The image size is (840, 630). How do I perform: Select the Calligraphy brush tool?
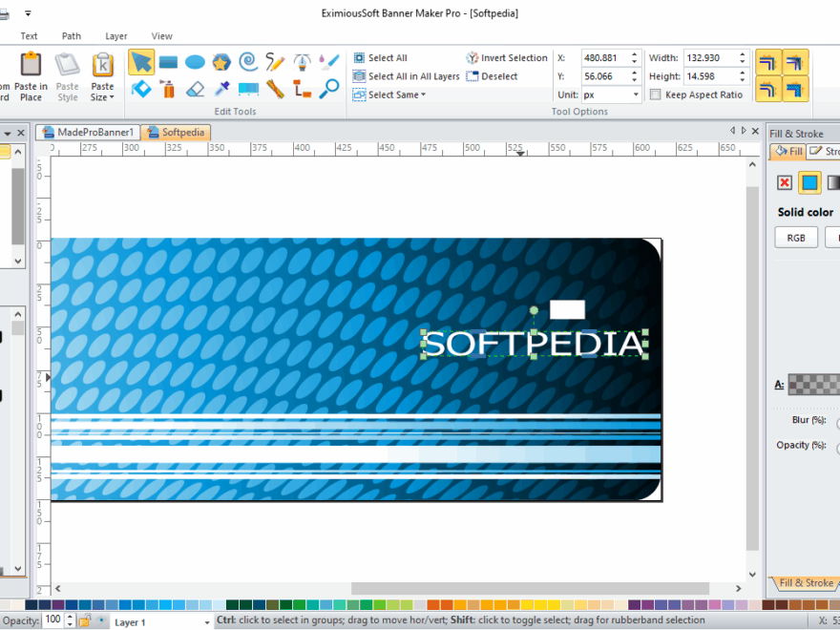pos(329,62)
